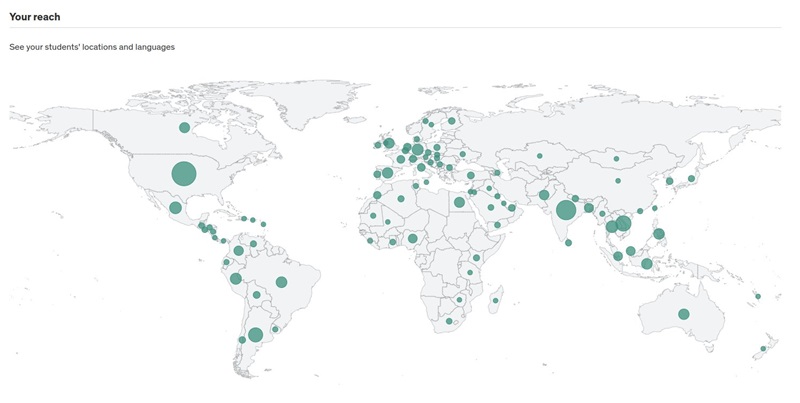The height and width of the screenshot is (403, 800).
Task: Select the Canada student location bubble
Action: pyautogui.click(x=184, y=127)
